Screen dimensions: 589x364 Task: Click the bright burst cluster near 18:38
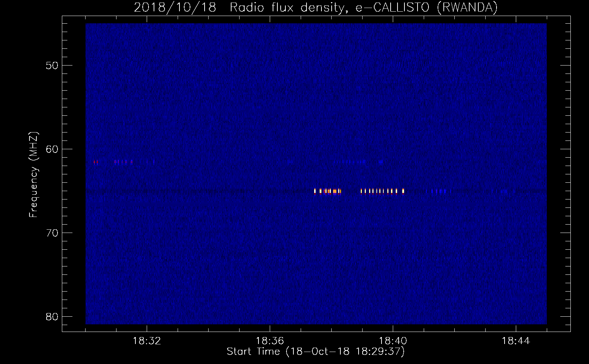click(328, 191)
